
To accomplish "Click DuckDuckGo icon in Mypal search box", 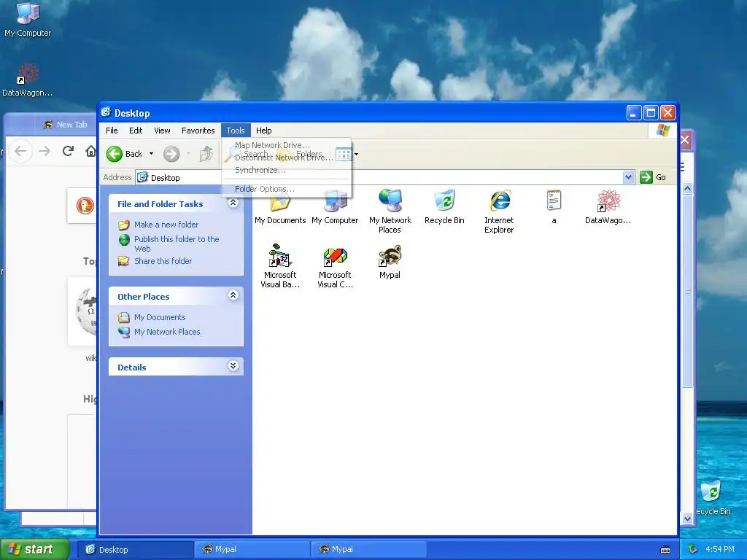I will [85, 206].
